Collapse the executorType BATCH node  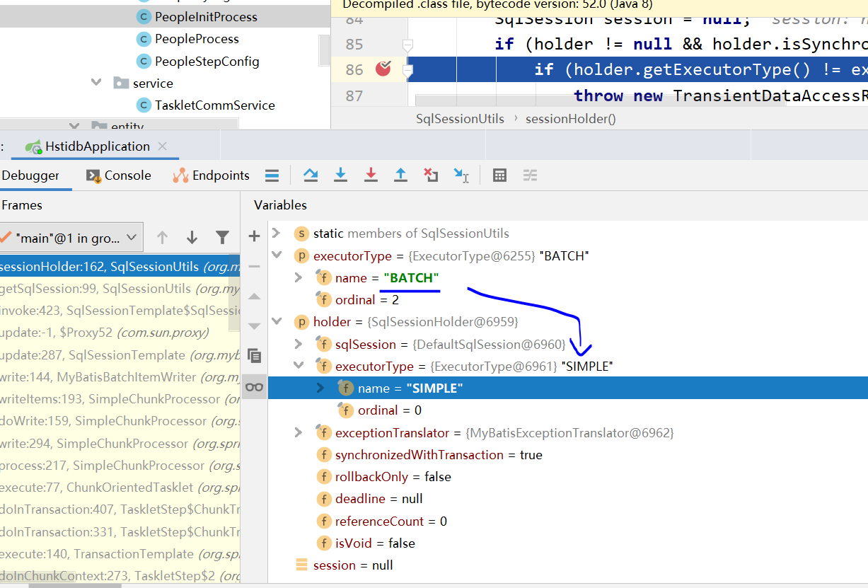(x=277, y=255)
